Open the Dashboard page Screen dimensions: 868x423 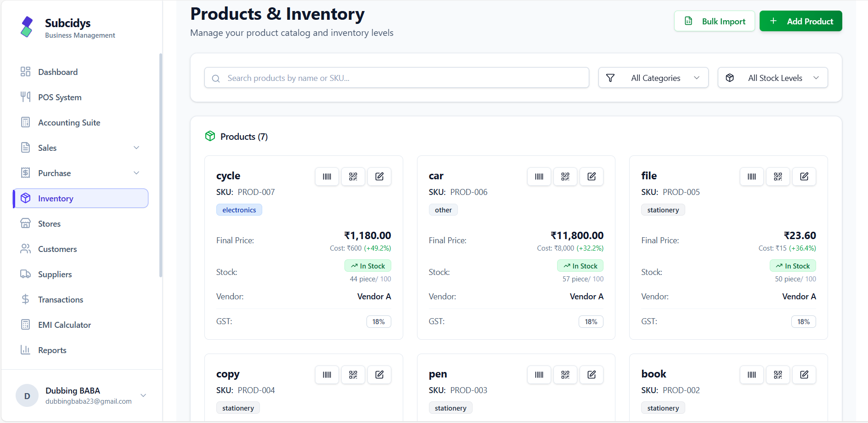80,72
